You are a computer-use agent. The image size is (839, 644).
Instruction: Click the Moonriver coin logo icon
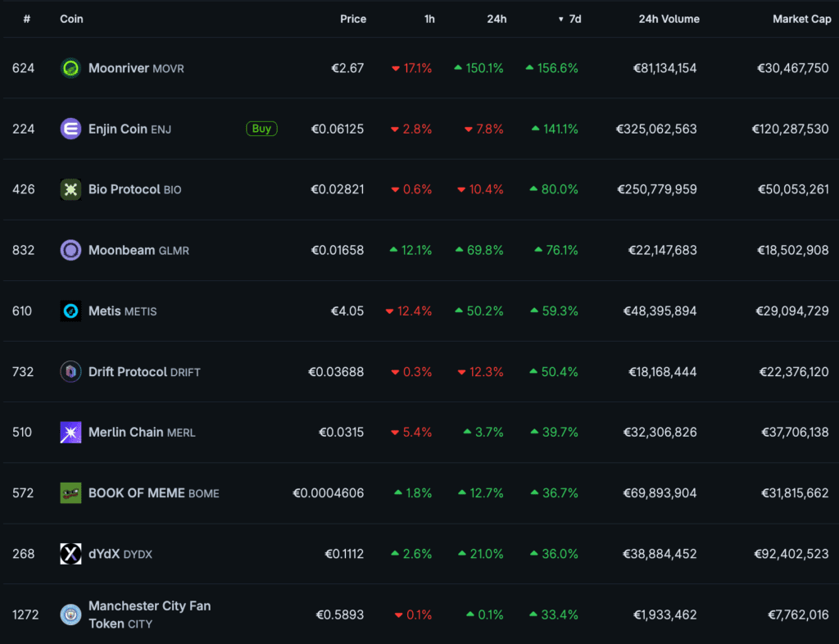pos(70,68)
